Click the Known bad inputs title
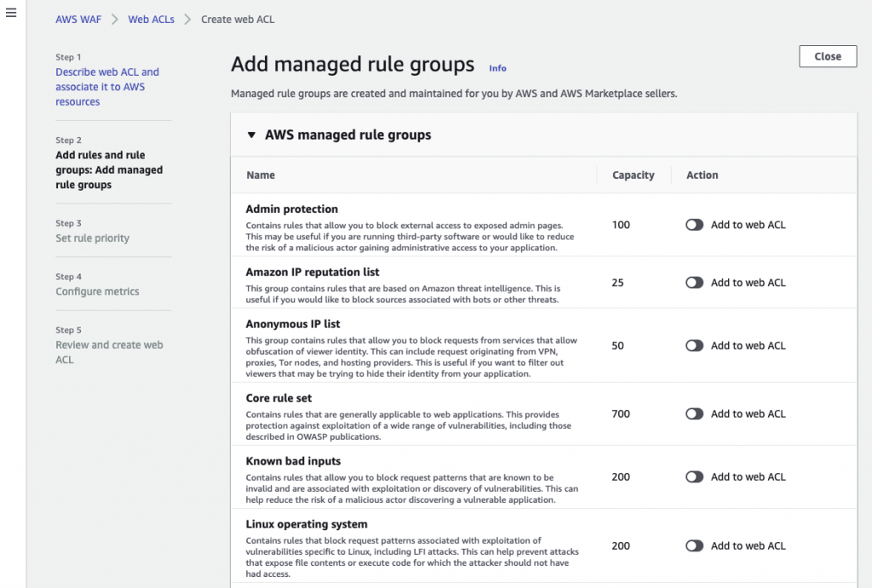 (x=293, y=461)
